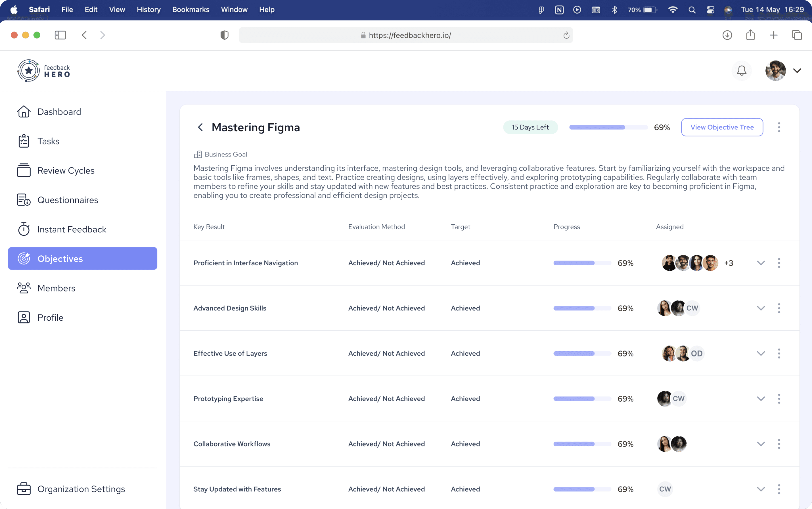Click CW avatar in Stay Updated row

665,489
